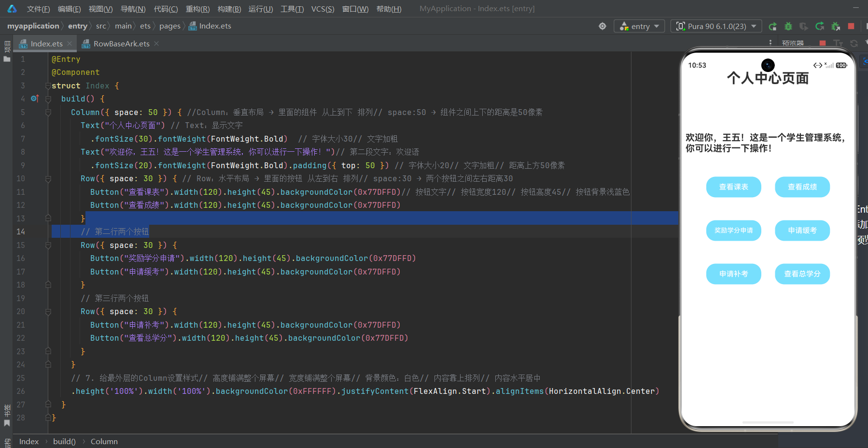Open the Project tool window sidebar
Viewport: 868px width, 448px height.
pos(7,52)
